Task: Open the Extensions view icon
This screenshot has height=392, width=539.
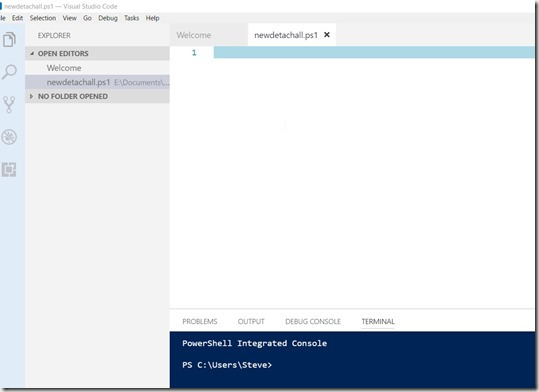Action: click(9, 170)
